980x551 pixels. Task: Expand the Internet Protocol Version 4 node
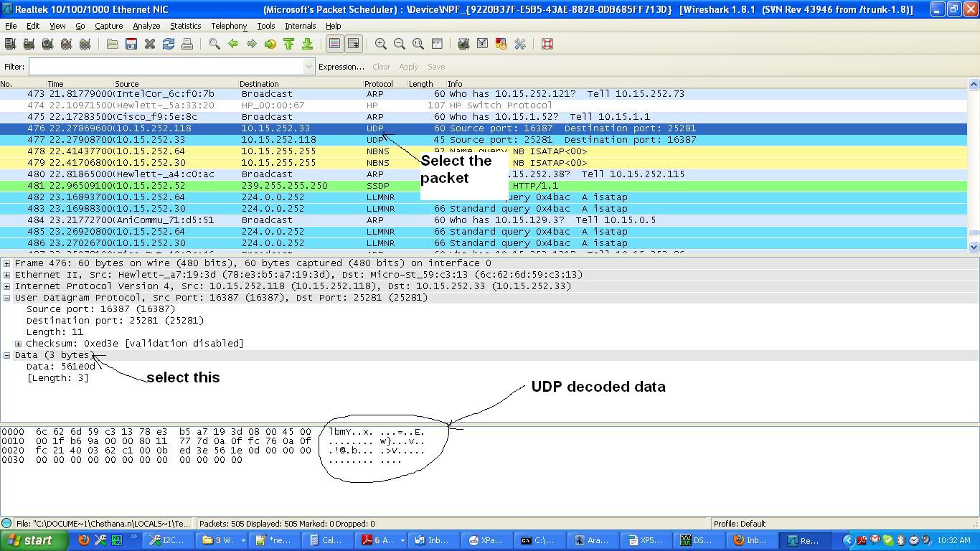click(x=6, y=286)
